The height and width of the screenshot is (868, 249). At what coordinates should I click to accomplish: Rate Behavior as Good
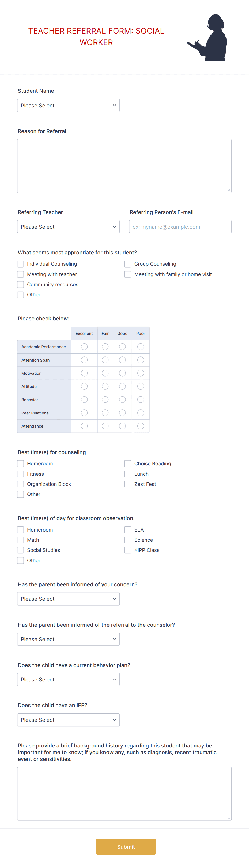(x=122, y=400)
